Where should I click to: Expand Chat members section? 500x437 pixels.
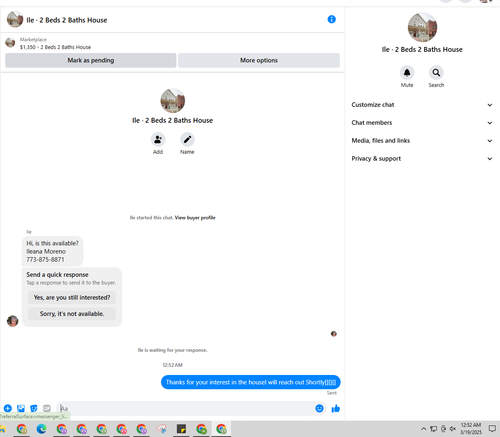[x=422, y=123]
